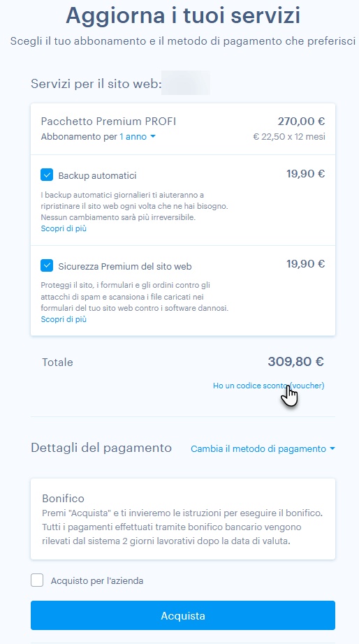
Task: Click the caret arrow beside "1 anno"
Action: click(x=153, y=137)
